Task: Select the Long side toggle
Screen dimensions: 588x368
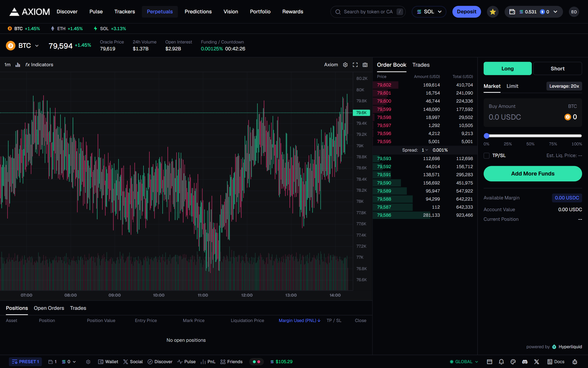Action: tap(508, 69)
